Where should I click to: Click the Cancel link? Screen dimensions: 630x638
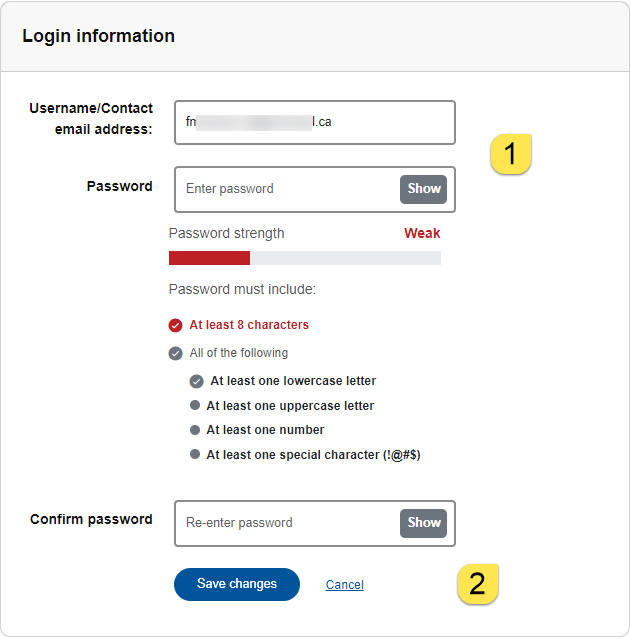(x=344, y=585)
